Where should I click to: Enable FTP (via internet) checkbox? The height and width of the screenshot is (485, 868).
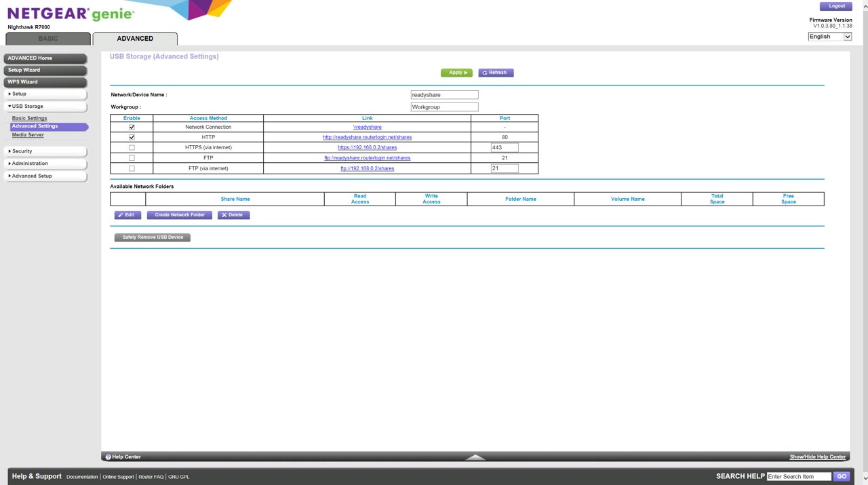tap(132, 168)
